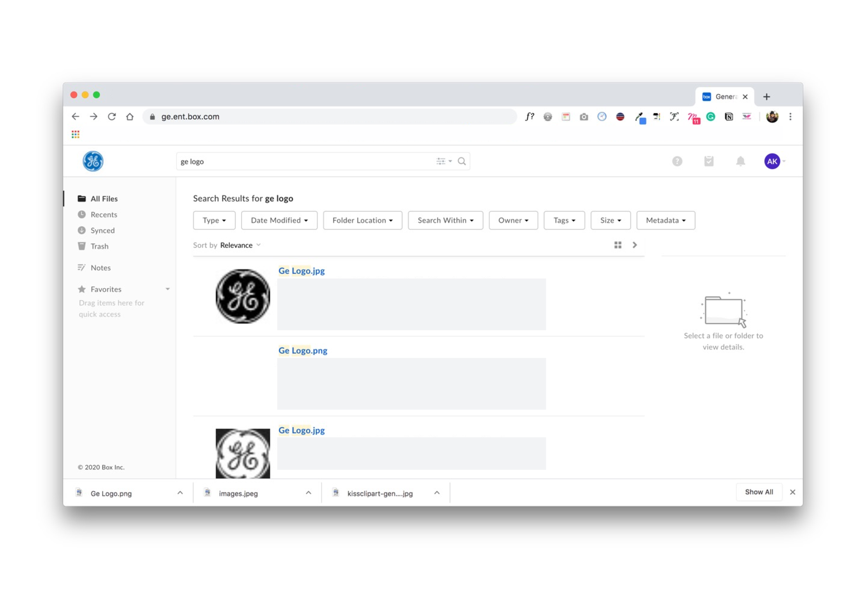Open Synced in sidebar
Image resolution: width=866 pixels, height=616 pixels.
(x=103, y=231)
